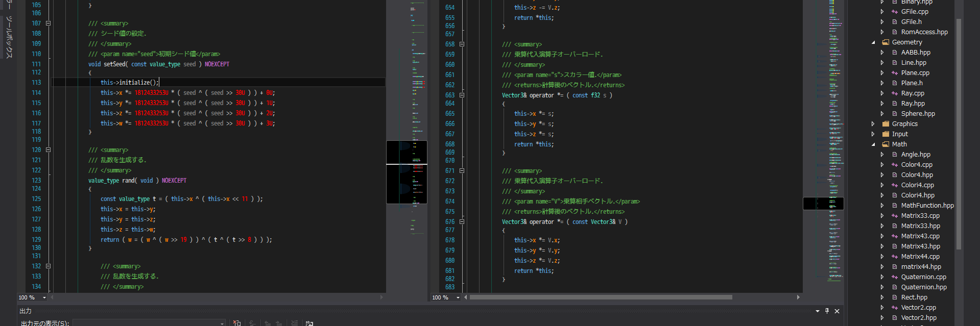Click the Solution Explorer vertical scrollbar
The height and width of the screenshot is (326, 980).
(x=959, y=134)
